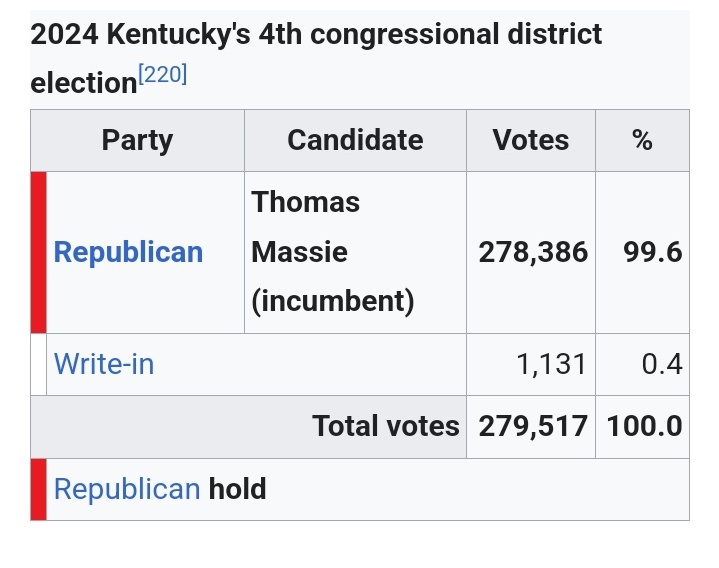Select the 1,131 write-in votes cell
This screenshot has height=568, width=719.
tap(531, 364)
